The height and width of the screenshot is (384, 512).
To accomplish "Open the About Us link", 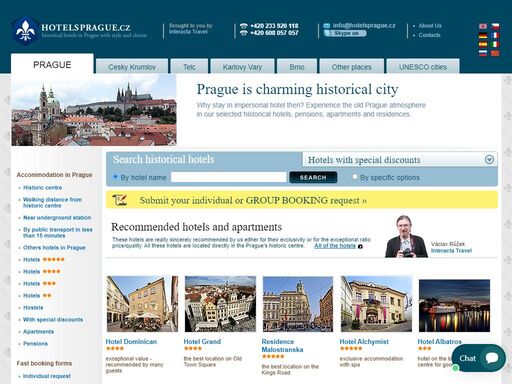I will coord(430,26).
